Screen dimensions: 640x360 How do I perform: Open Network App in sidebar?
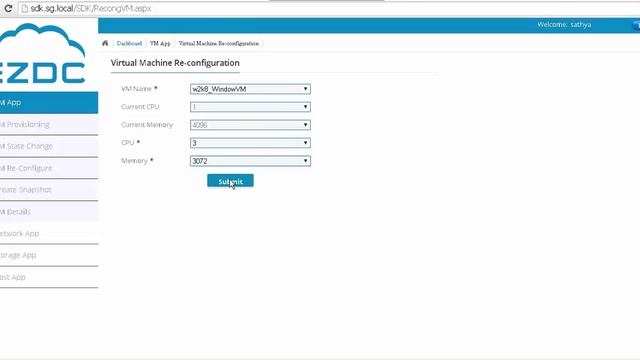[x=49, y=233]
